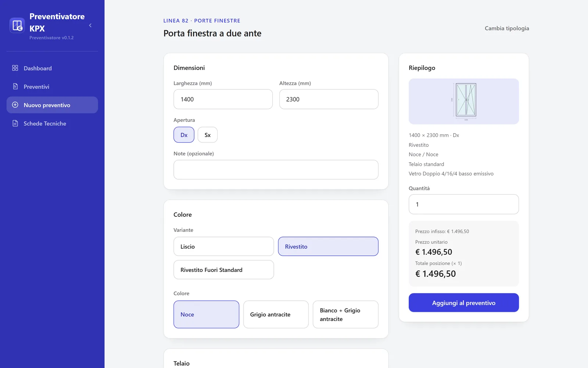Click the Nuovo preventivo plus icon
Image resolution: width=588 pixels, height=368 pixels.
[x=15, y=105]
